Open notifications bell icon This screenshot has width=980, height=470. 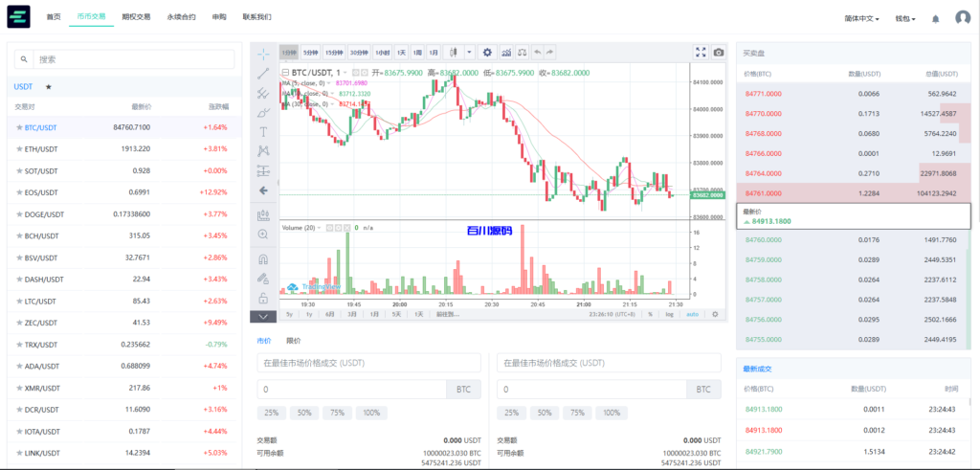coord(936,19)
